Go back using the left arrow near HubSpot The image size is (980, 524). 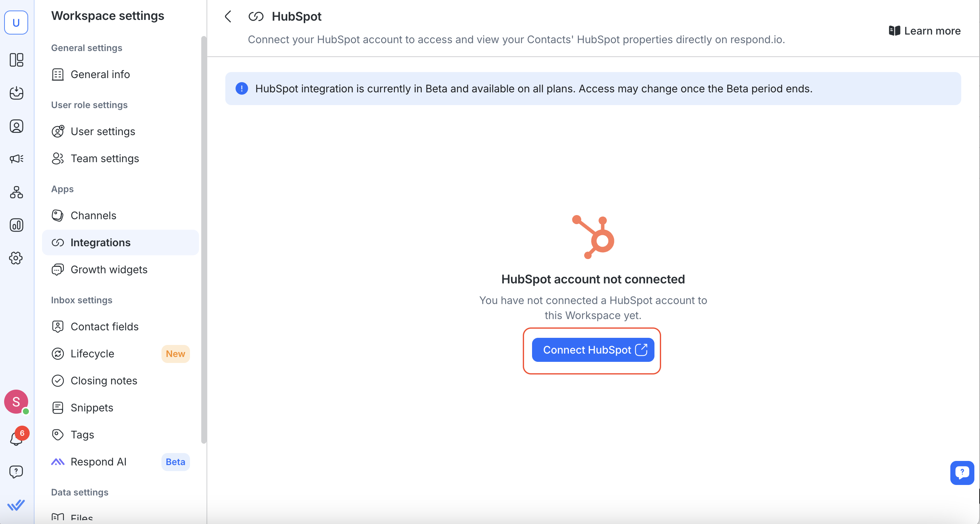tap(228, 17)
